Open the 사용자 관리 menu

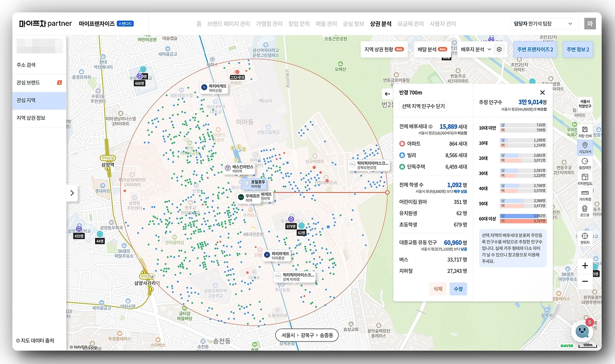coord(443,24)
